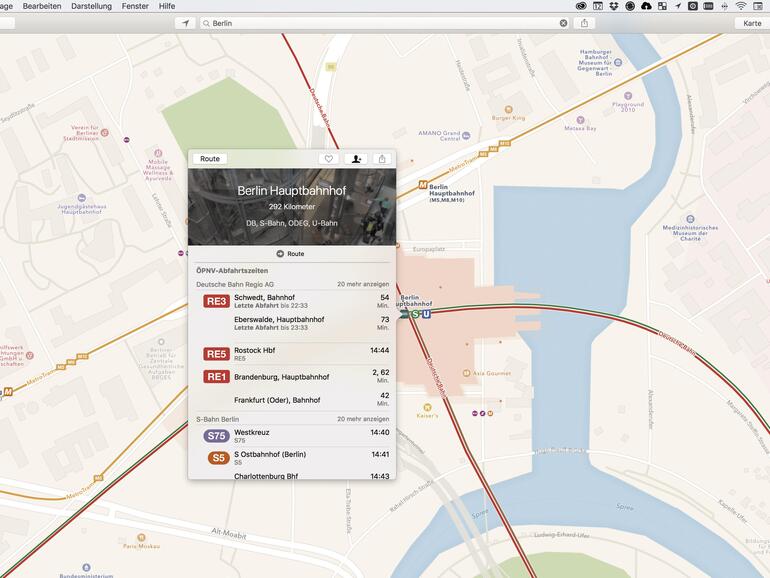This screenshot has height=578, width=770.
Task: Click the share button in the toolbar
Action: coord(584,23)
